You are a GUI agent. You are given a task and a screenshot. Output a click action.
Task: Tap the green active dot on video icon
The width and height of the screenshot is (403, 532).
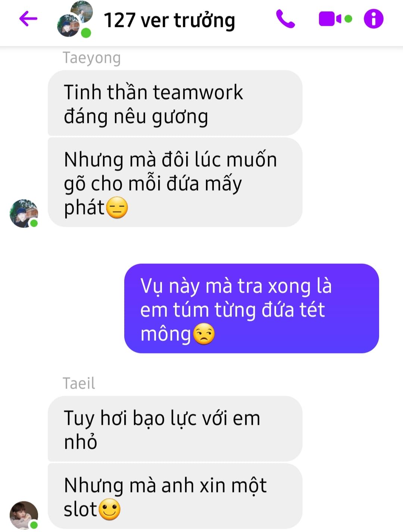[348, 19]
